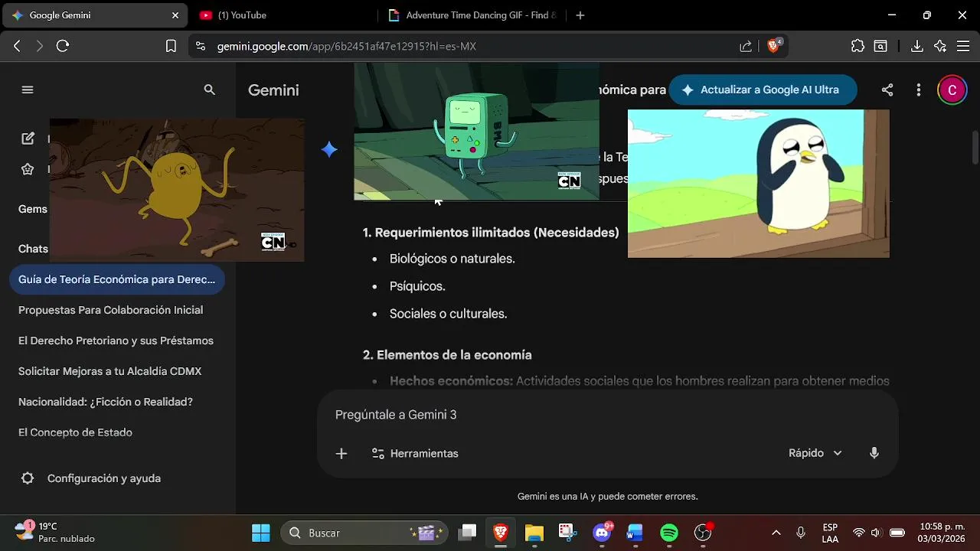The image size is (980, 551).
Task: Open chat Guía de Teoría Económica para Derec...
Action: point(117,279)
